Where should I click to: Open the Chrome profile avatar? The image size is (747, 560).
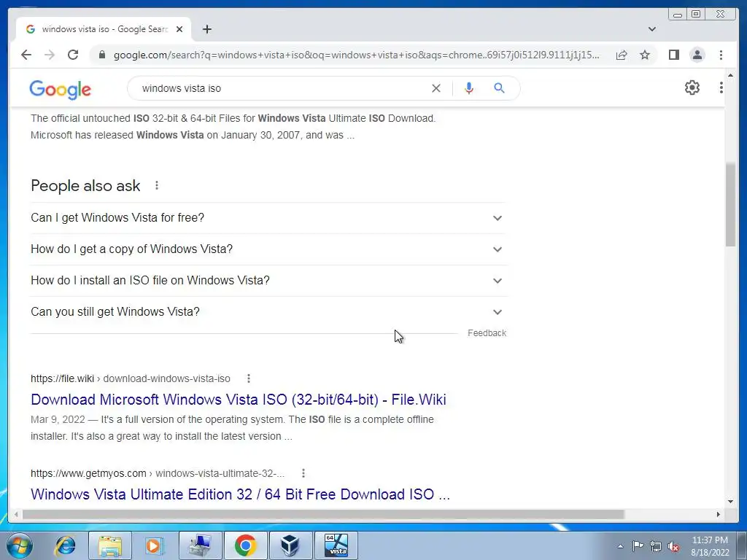[697, 55]
